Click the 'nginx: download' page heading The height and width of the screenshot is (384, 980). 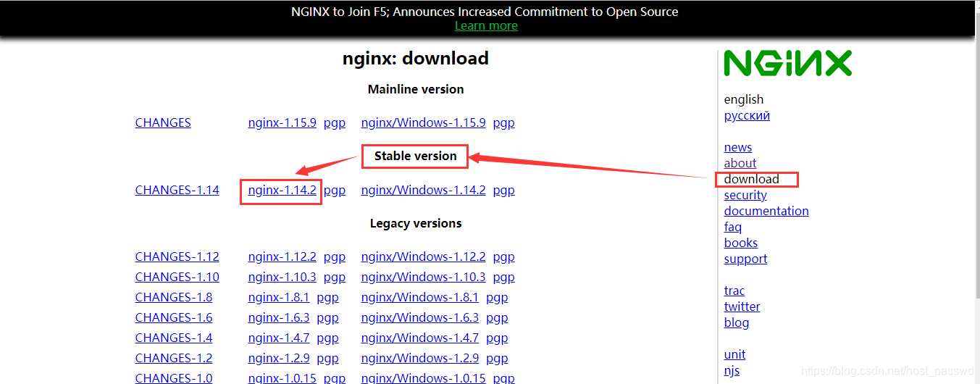[x=416, y=58]
